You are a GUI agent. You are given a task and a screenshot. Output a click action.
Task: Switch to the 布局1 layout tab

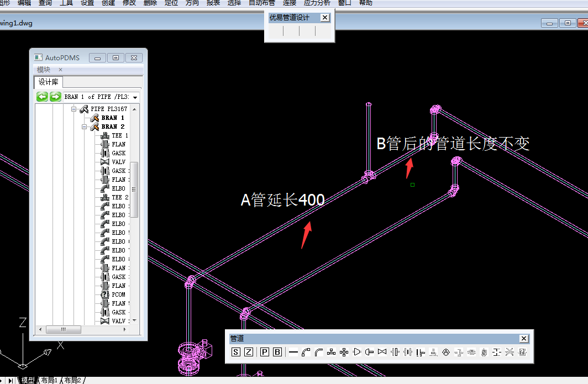tap(49, 380)
